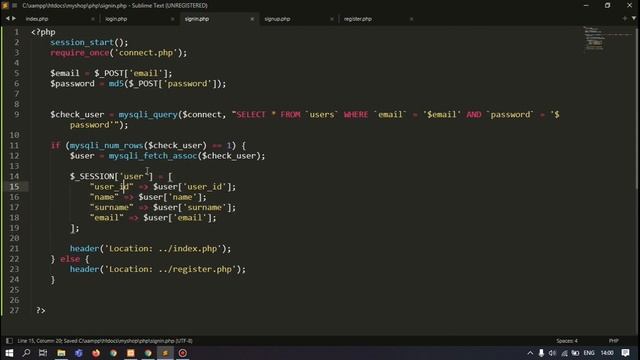Open the Windows Start menu

[x=9, y=353]
